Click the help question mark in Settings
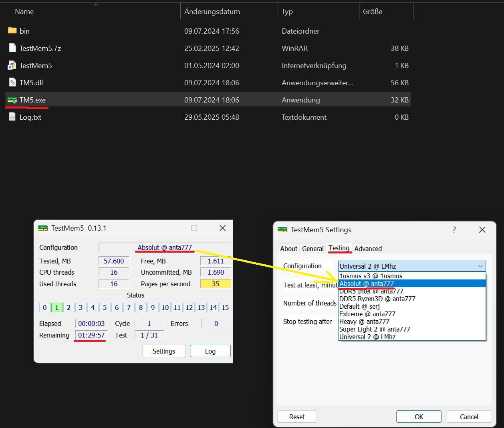Screen dimensions: 504x428 [x=454, y=229]
